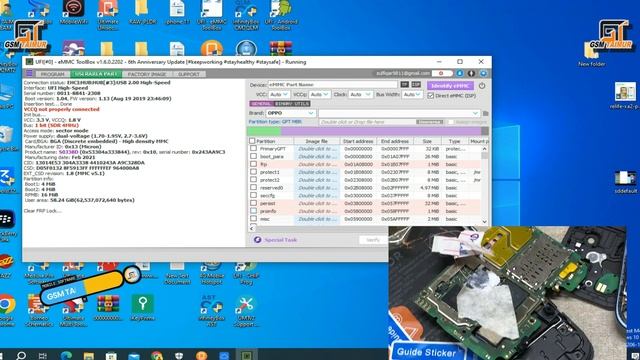Image resolution: width=640 pixels, height=360 pixels.
Task: Click the Device eMMC Part Name field
Action: (332, 84)
